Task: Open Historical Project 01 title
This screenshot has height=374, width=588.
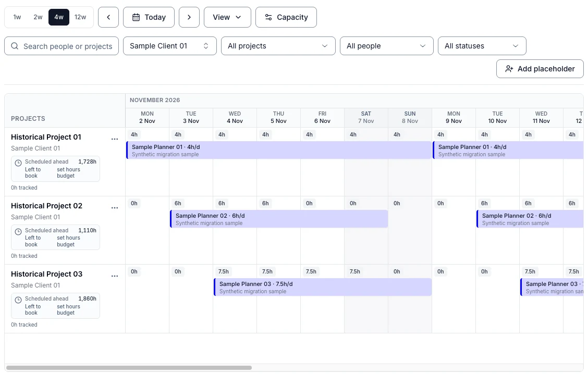Action: pos(46,137)
